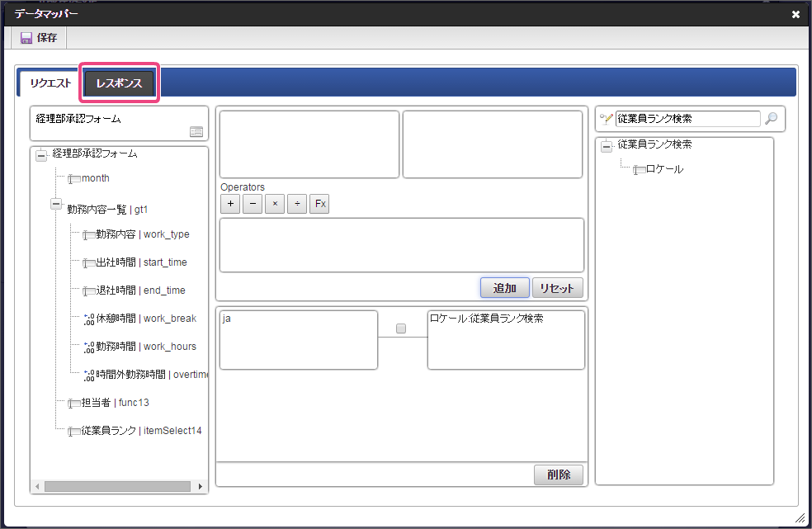This screenshot has width=812, height=529.
Task: Click the 従業員ランク検索 search input field
Action: (x=687, y=119)
